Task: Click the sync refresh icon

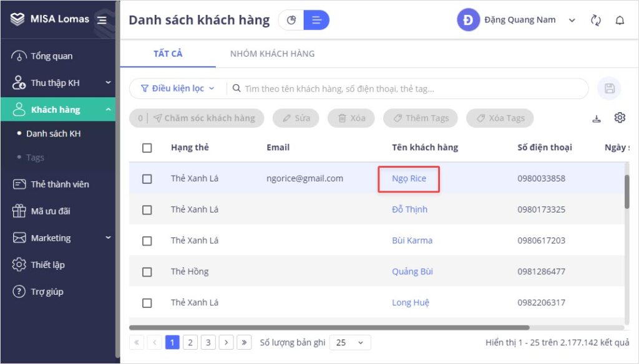Action: 596,20
